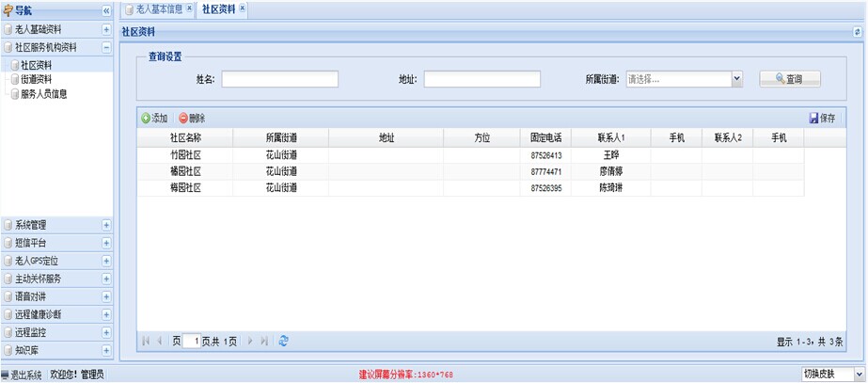This screenshot has height=383, width=868.
Task: Expand the 系统管理 section
Action: pos(106,225)
